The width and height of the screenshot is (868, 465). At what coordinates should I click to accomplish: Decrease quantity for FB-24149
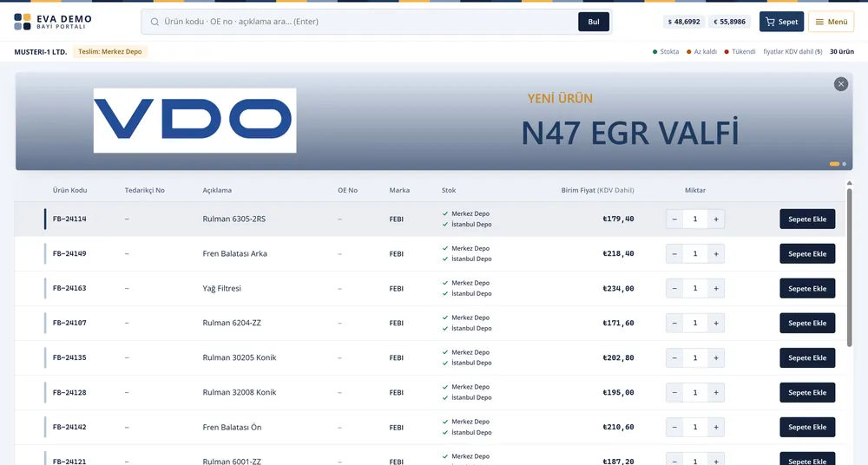674,254
